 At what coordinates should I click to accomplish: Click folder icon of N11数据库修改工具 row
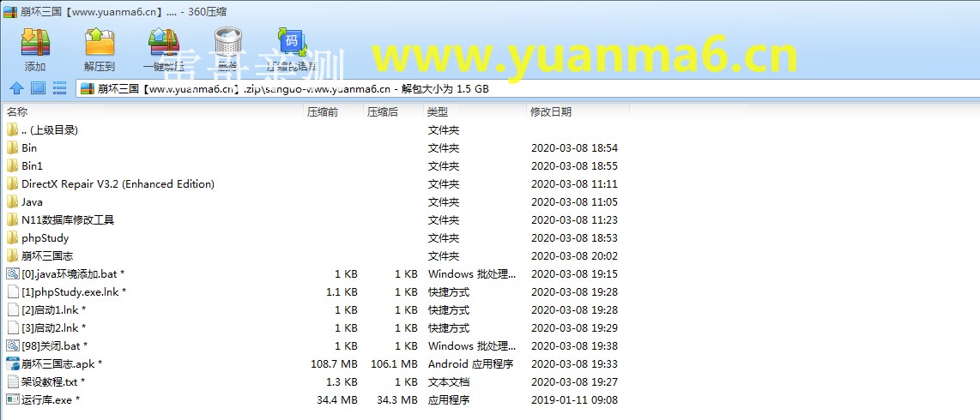point(13,220)
